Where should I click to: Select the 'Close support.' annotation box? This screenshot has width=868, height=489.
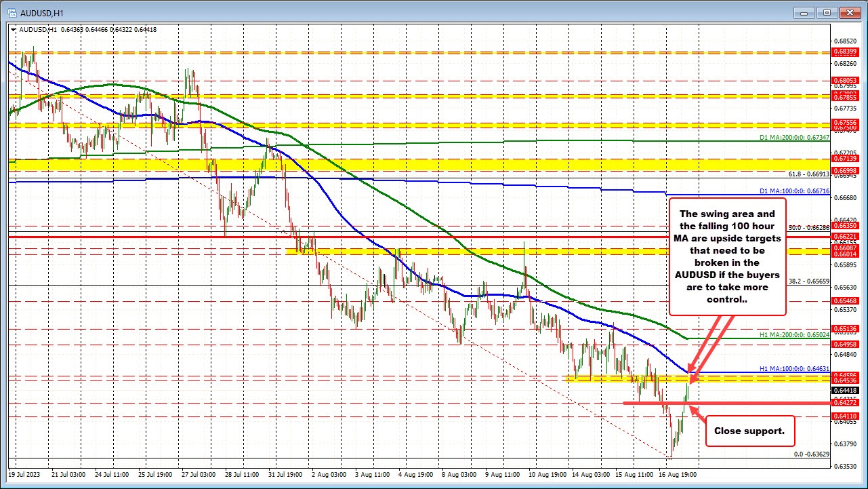pyautogui.click(x=749, y=431)
